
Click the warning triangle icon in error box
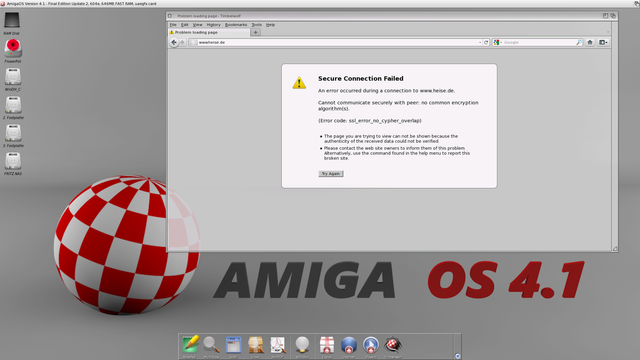[299, 83]
